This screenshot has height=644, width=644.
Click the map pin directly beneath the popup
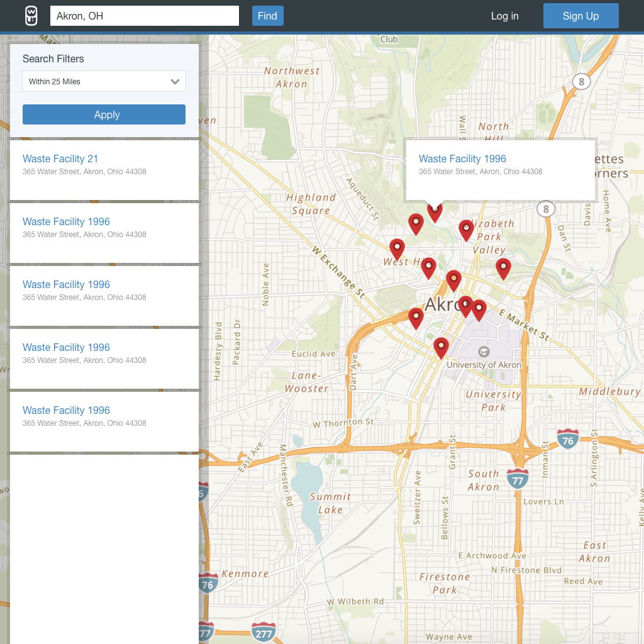(x=435, y=211)
